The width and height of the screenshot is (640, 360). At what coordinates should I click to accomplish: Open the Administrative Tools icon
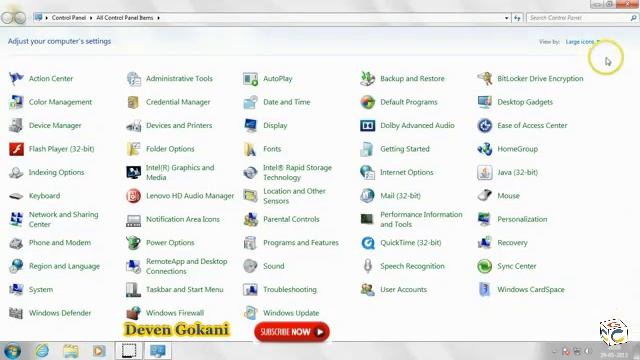[x=133, y=78]
